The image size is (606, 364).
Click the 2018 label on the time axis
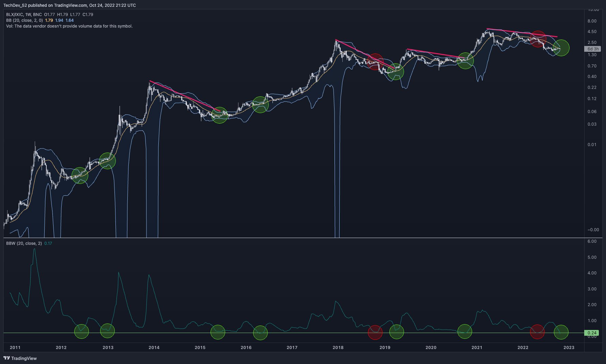pyautogui.click(x=338, y=348)
